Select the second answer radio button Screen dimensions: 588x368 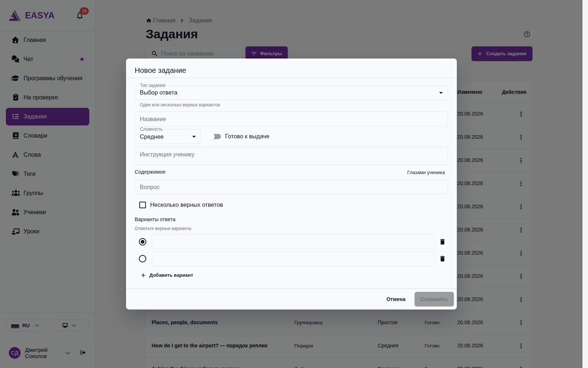click(x=143, y=259)
